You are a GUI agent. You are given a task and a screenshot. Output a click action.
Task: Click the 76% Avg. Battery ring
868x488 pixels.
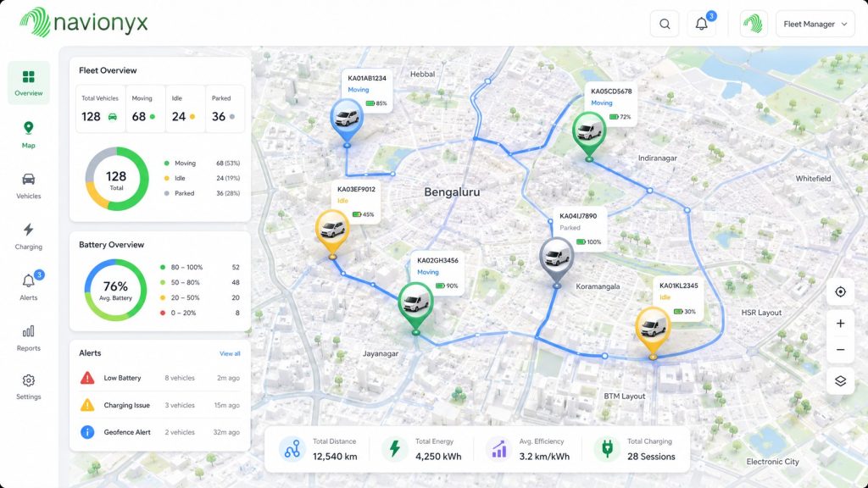(115, 290)
